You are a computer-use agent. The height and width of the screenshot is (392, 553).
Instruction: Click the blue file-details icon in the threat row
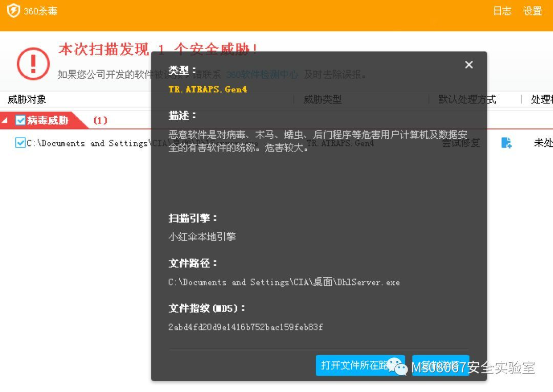[506, 144]
